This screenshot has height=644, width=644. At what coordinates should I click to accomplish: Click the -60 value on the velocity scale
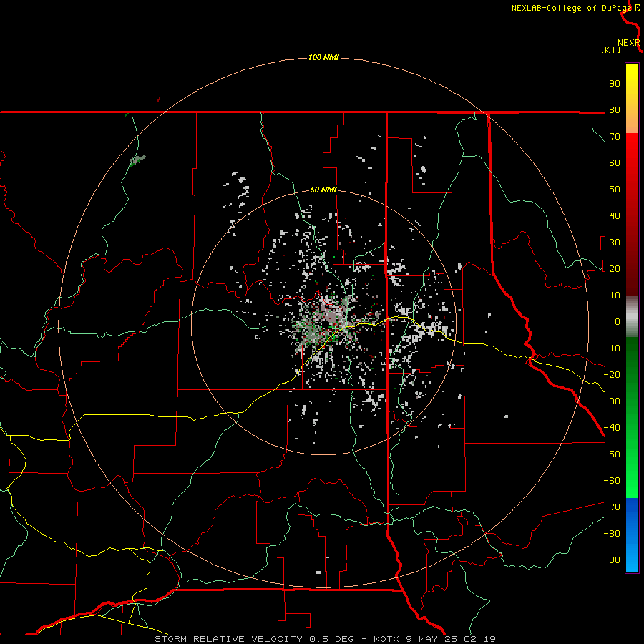(612, 481)
